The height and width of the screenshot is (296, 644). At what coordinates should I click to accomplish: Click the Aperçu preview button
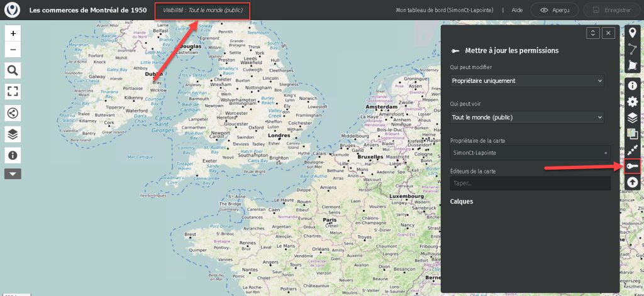554,10
